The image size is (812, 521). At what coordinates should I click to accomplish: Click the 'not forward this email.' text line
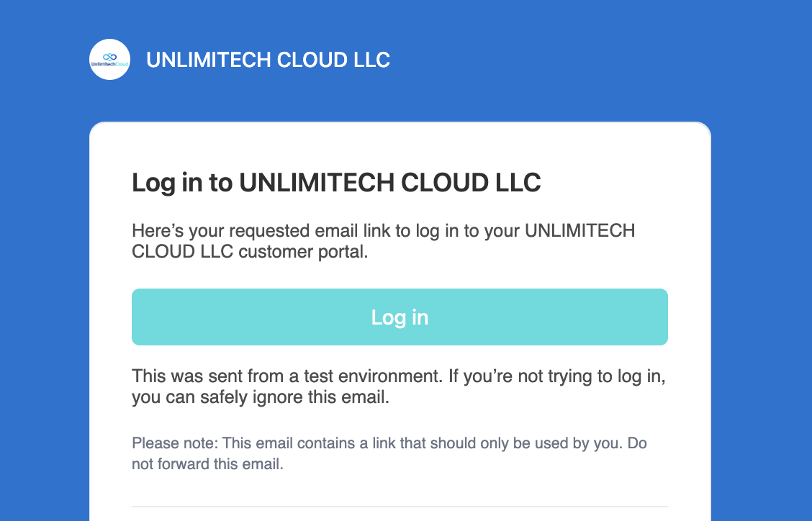[x=207, y=464]
